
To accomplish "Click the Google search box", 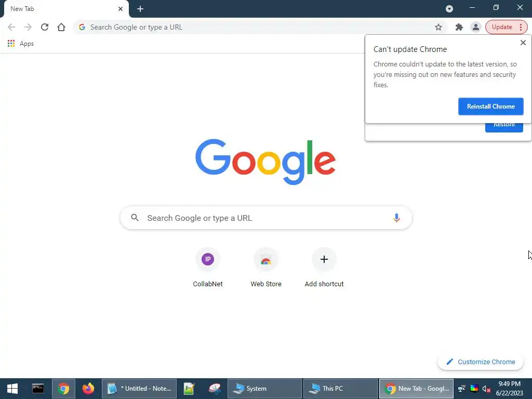I will [x=266, y=218].
